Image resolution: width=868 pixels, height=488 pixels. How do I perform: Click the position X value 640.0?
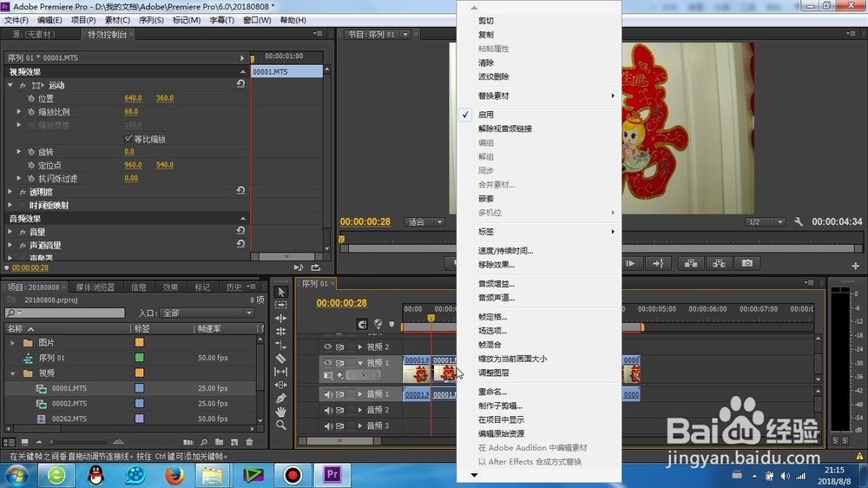133,98
